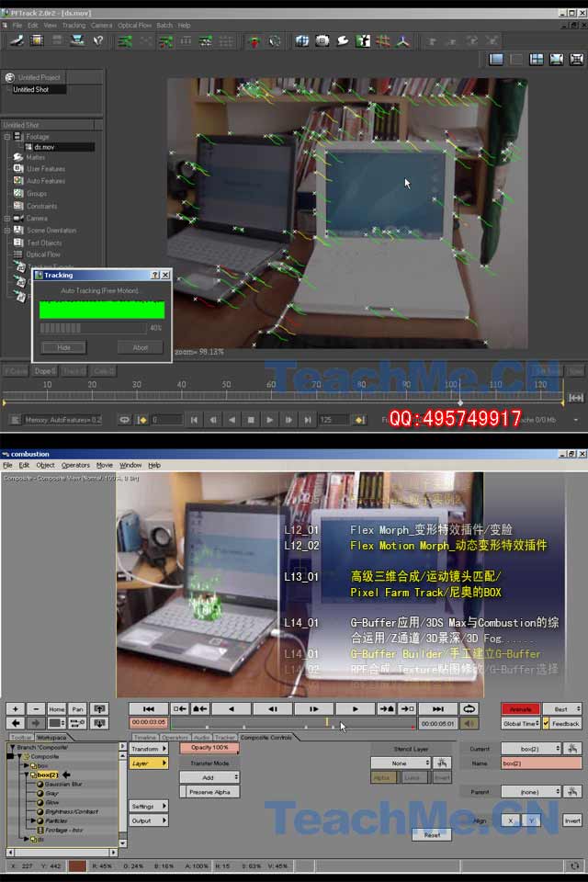588x882 pixels.
Task: Open the Parent (none) dropdown
Action: pyautogui.click(x=531, y=791)
